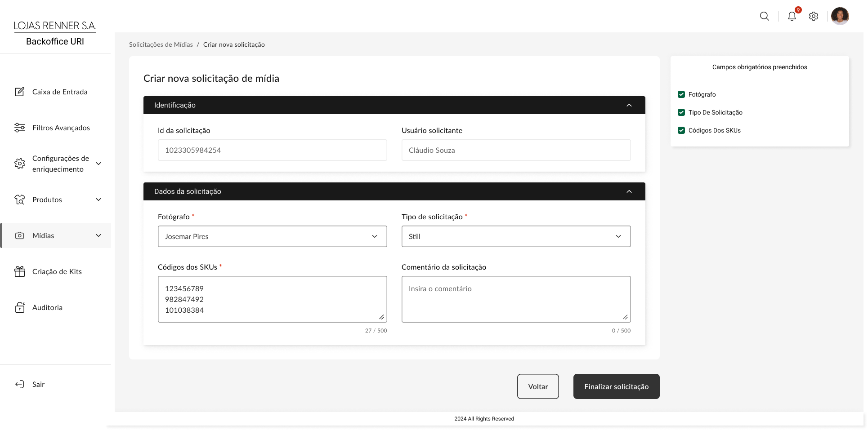Go to Solicitações de Mídias breadcrumb

[x=161, y=44]
